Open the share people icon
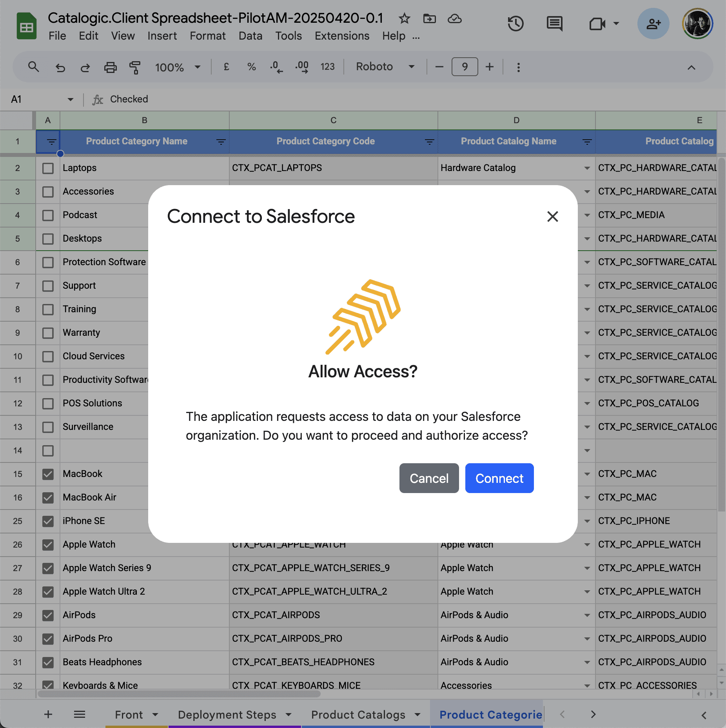Screen dimensions: 726x728 click(x=653, y=24)
